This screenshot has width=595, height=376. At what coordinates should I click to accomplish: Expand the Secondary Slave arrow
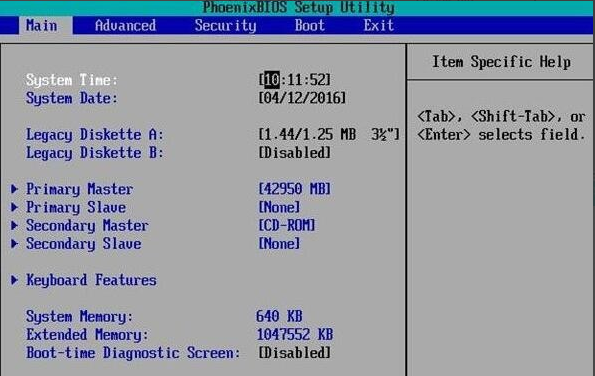click(14, 244)
